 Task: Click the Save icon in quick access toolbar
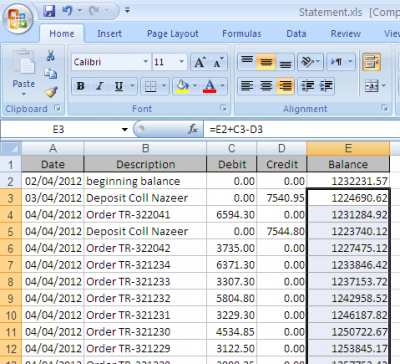click(49, 11)
